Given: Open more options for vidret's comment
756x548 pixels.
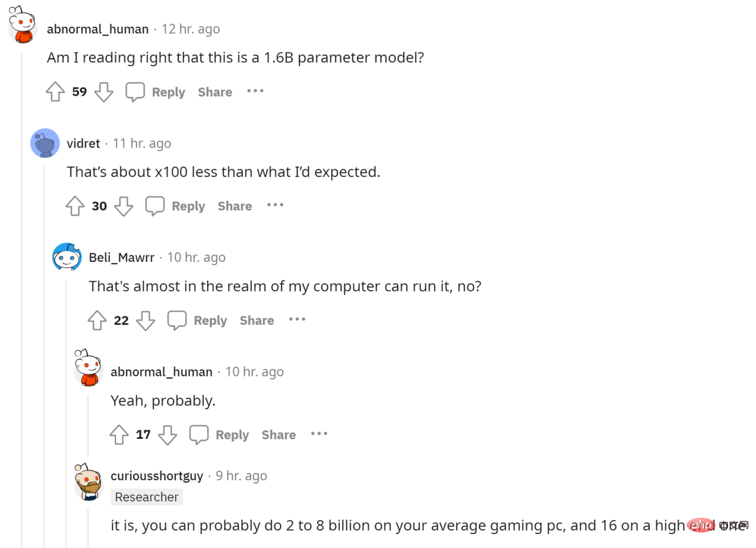Looking at the screenshot, I should (275, 205).
